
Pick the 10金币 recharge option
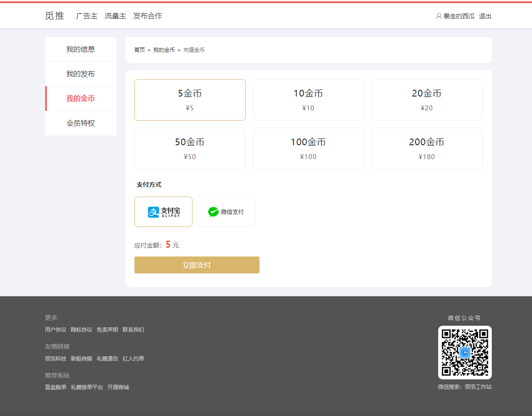(308, 100)
